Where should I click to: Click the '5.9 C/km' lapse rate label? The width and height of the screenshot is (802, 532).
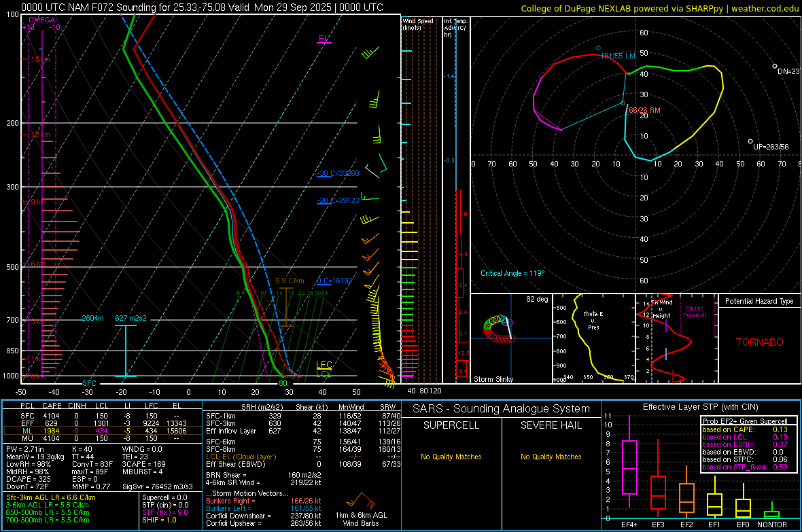tap(290, 281)
